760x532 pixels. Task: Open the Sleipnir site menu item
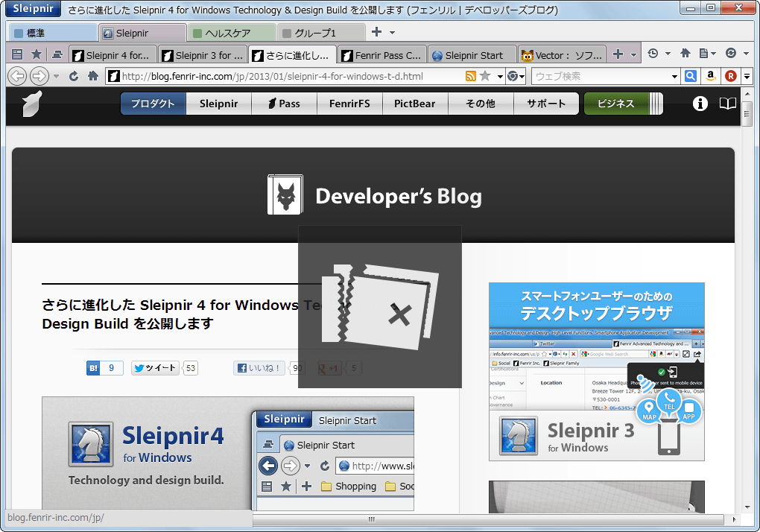(218, 104)
